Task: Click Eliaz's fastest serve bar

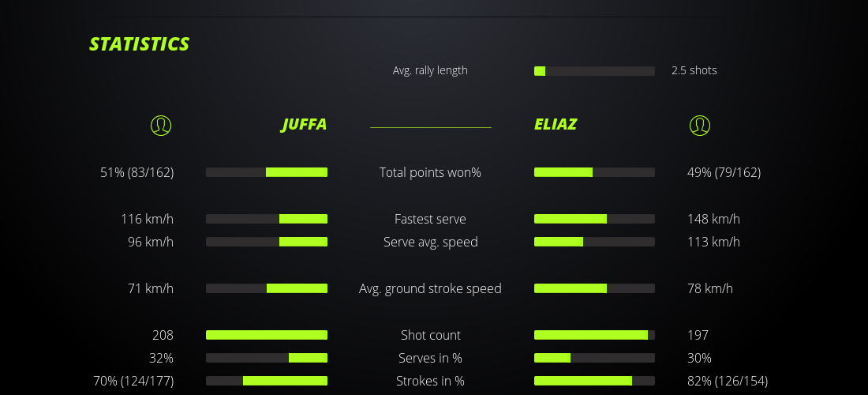Action: click(x=594, y=219)
